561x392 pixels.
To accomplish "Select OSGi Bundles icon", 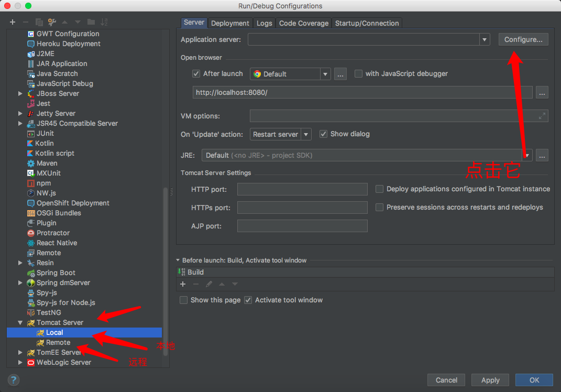I will 31,213.
